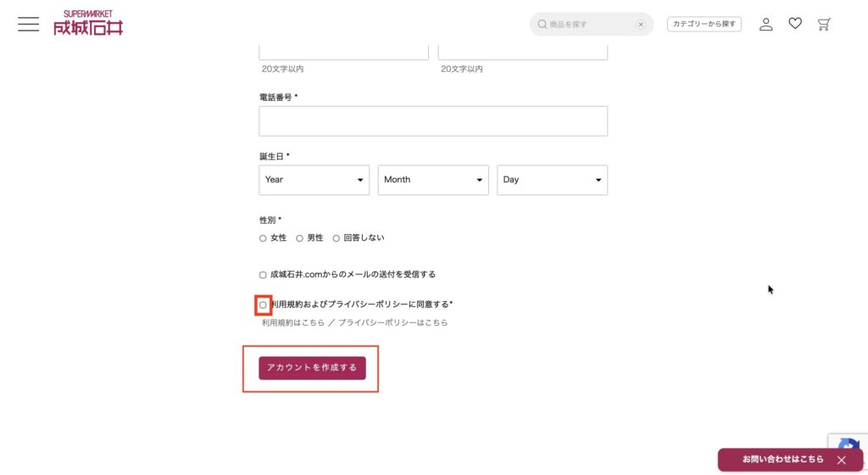Select the 回答しない radio option
Image resolution: width=868 pixels, height=475 pixels.
337,238
